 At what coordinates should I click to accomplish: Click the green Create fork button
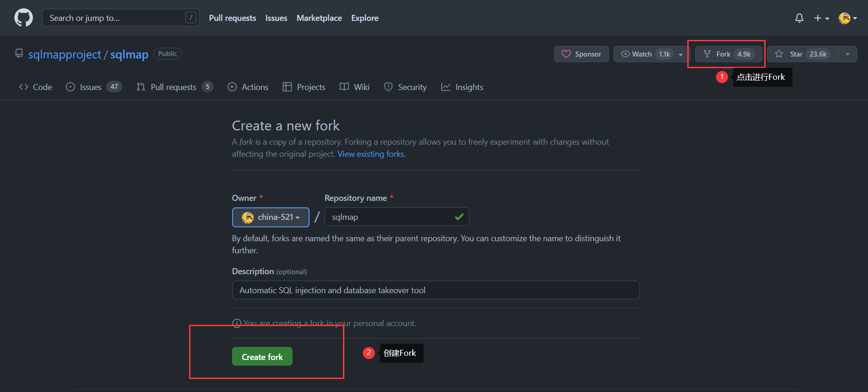click(x=262, y=356)
